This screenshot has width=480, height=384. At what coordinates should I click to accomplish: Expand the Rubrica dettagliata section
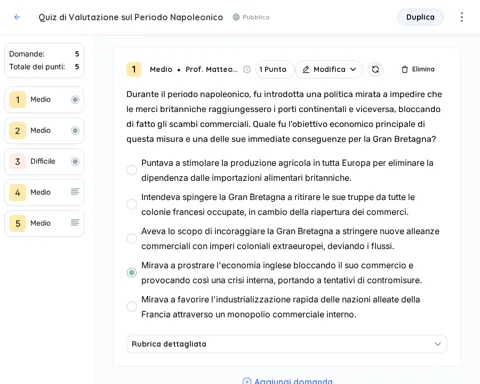(x=287, y=344)
